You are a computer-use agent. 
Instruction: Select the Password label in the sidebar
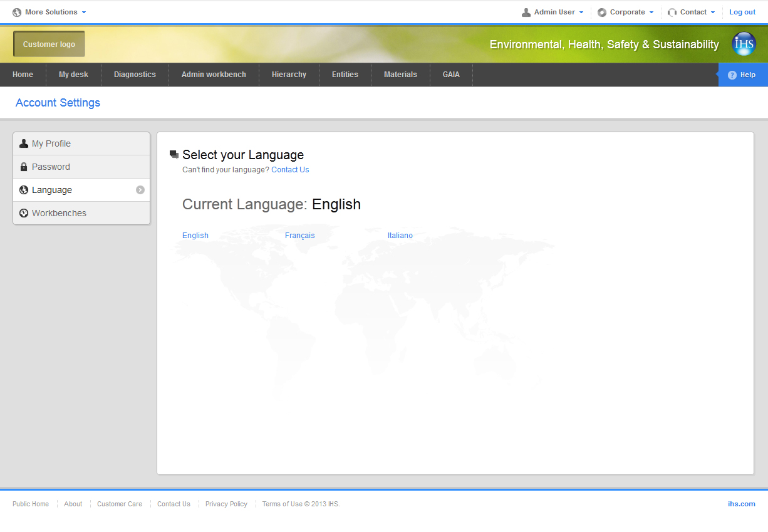coord(51,167)
